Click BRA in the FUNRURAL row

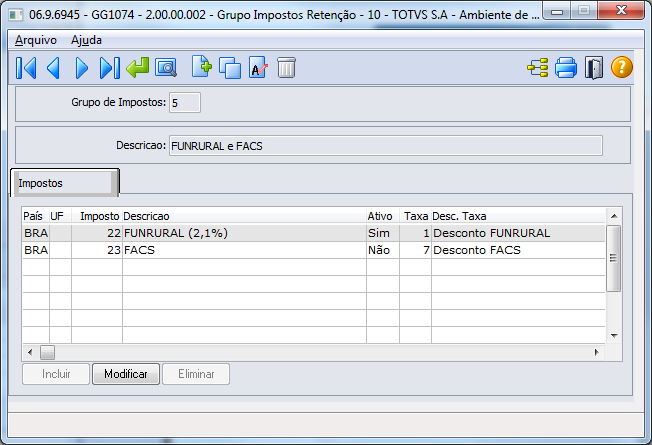[x=36, y=233]
